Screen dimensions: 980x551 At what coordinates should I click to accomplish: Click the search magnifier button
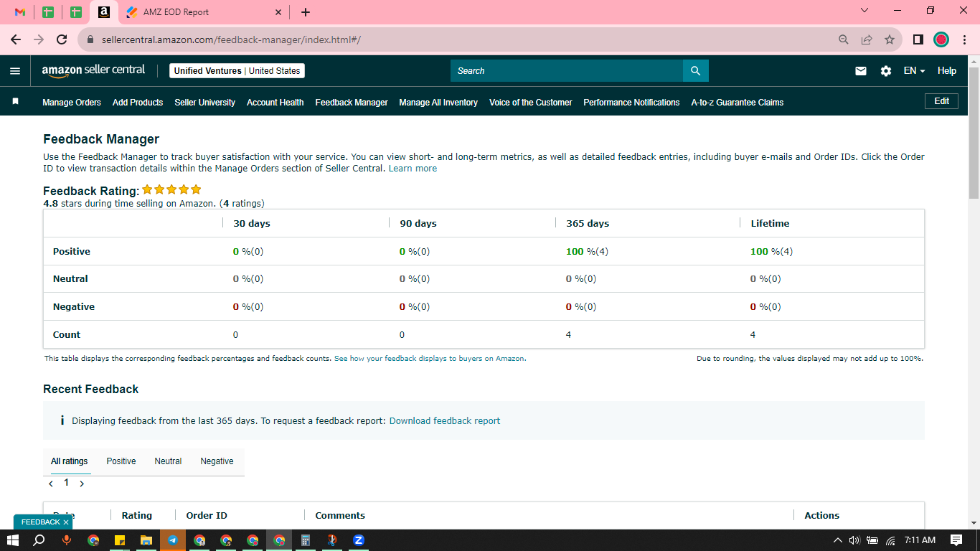[695, 71]
